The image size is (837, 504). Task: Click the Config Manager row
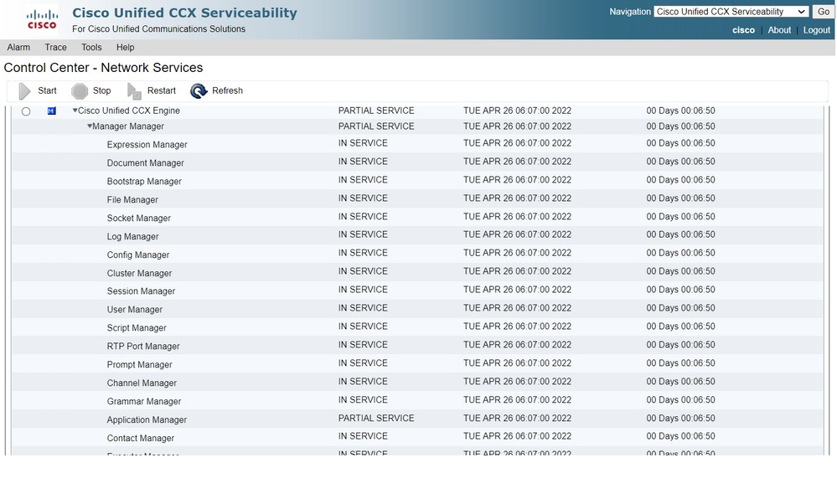417,254
